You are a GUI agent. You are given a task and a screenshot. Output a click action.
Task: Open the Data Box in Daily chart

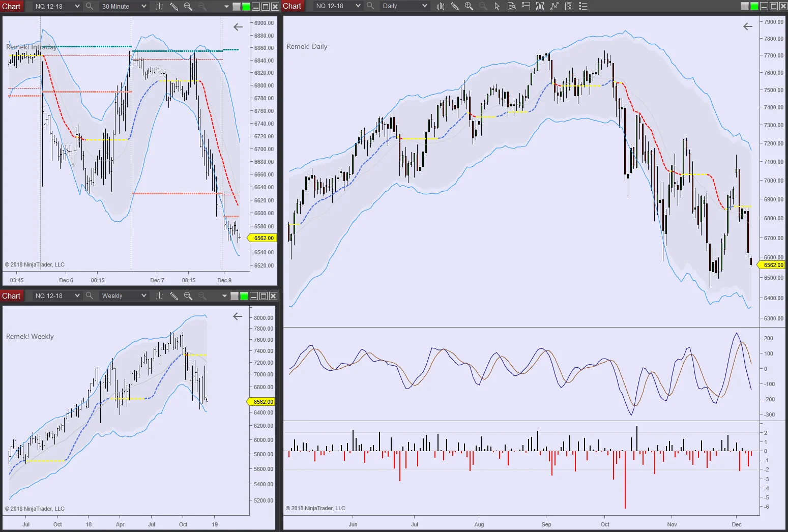[x=511, y=6]
